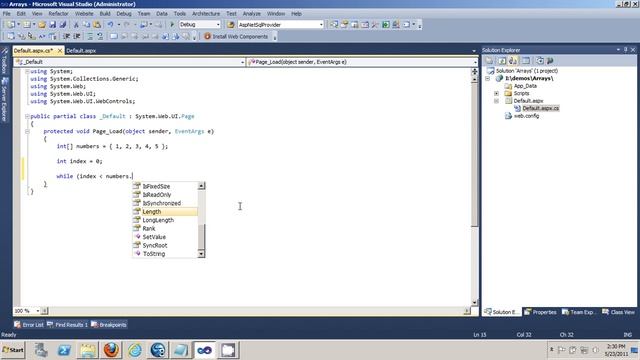640x360 pixels.
Task: Close the Default.aspx.cs tab
Action: coord(60,51)
